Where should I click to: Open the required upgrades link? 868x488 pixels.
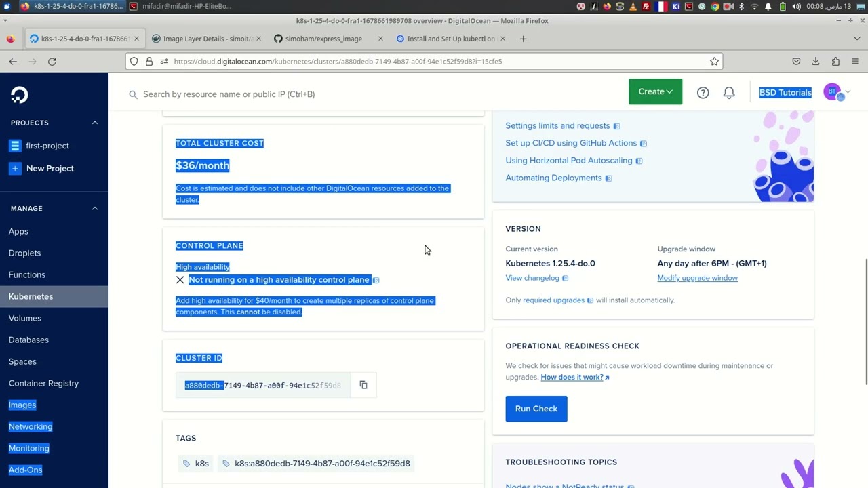click(553, 300)
